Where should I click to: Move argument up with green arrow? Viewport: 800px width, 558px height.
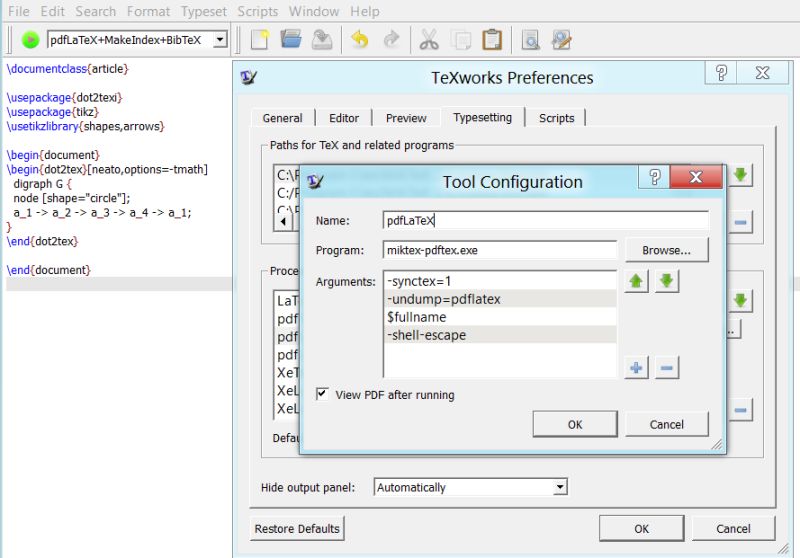tap(636, 281)
